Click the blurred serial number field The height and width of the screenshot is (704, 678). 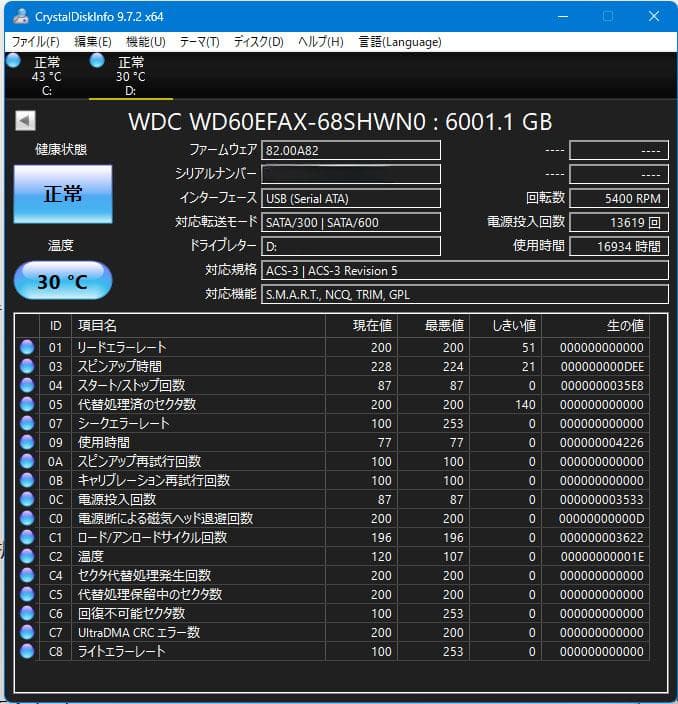[351, 174]
